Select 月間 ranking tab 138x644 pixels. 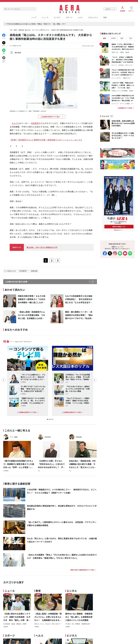(x=130, y=38)
